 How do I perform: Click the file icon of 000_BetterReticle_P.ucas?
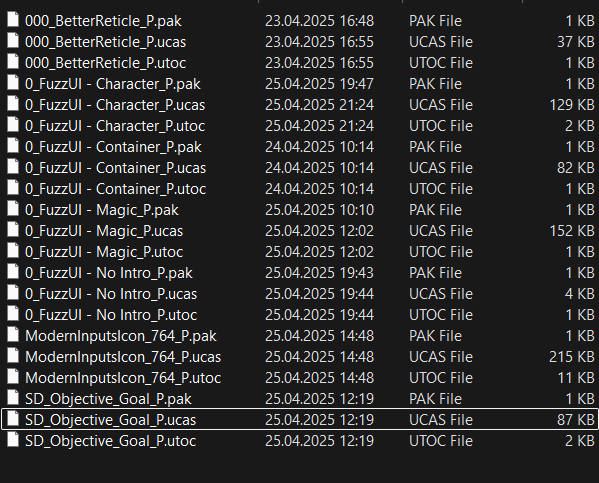pos(13,41)
